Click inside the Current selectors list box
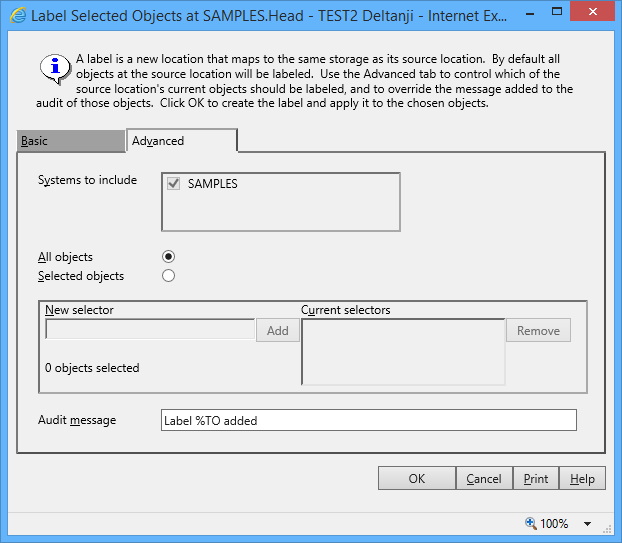Screen dimensions: 622x543 (403, 351)
